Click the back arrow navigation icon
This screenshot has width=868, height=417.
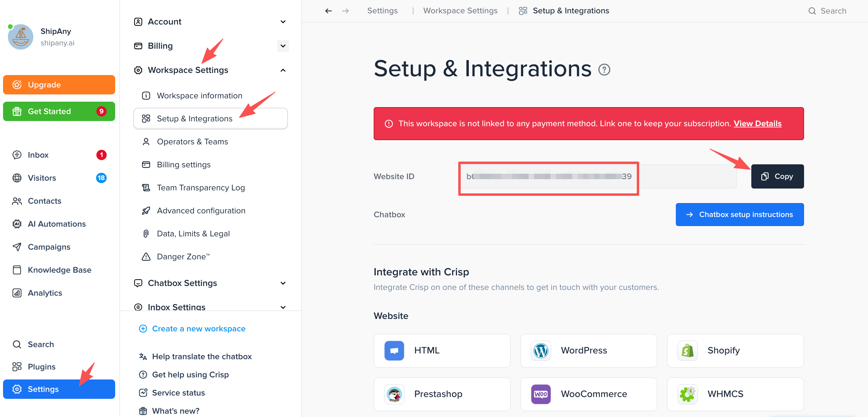pos(328,11)
